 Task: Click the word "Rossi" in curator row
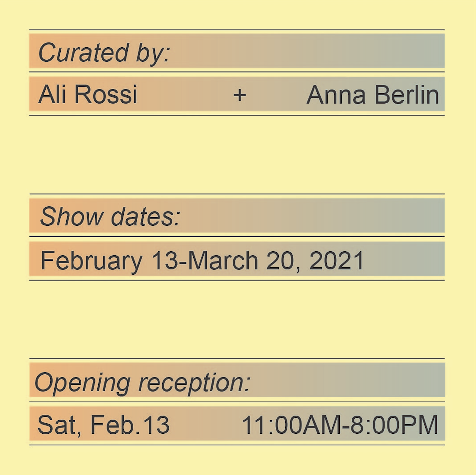pyautogui.click(x=106, y=94)
